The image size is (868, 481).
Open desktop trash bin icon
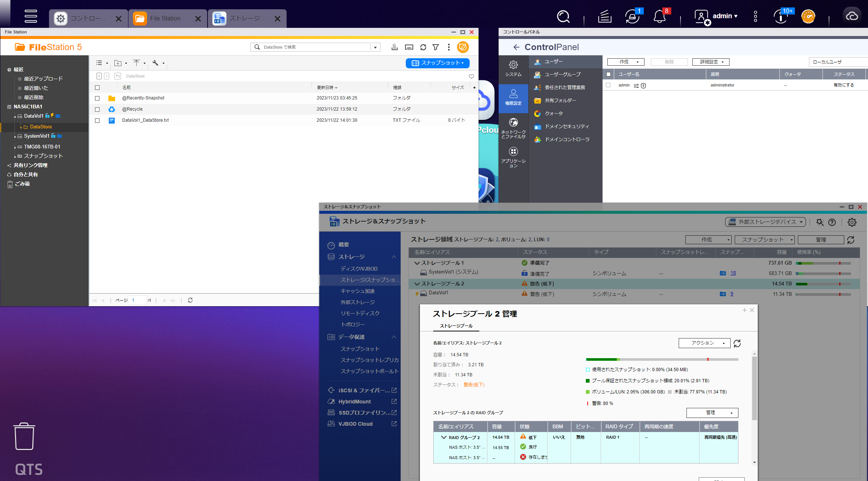click(25, 436)
